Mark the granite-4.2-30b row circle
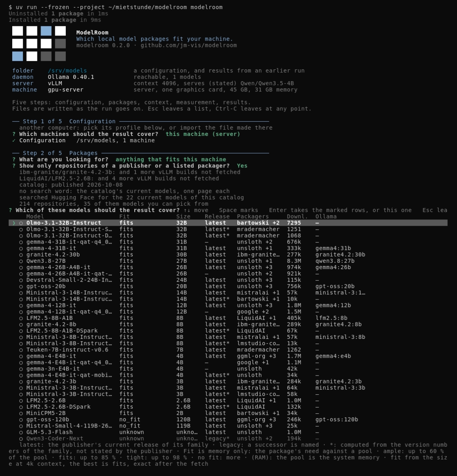 (x=21, y=255)
